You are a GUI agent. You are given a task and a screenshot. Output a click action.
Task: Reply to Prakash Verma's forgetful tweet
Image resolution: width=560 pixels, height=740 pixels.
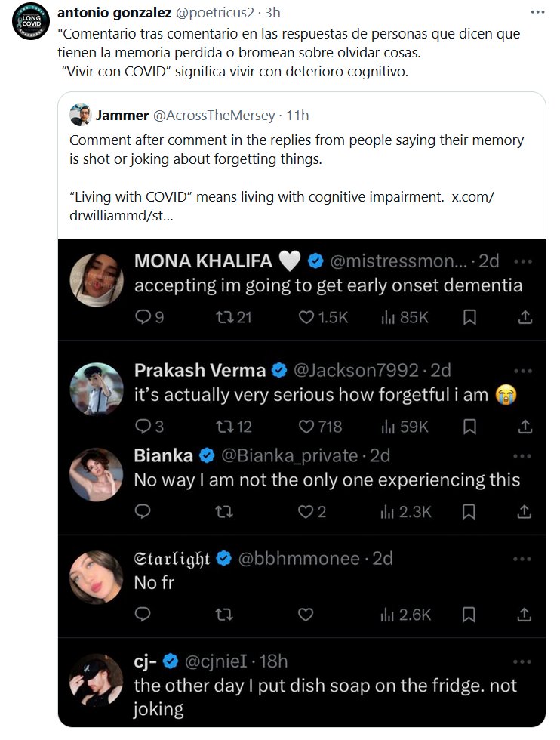coord(143,427)
